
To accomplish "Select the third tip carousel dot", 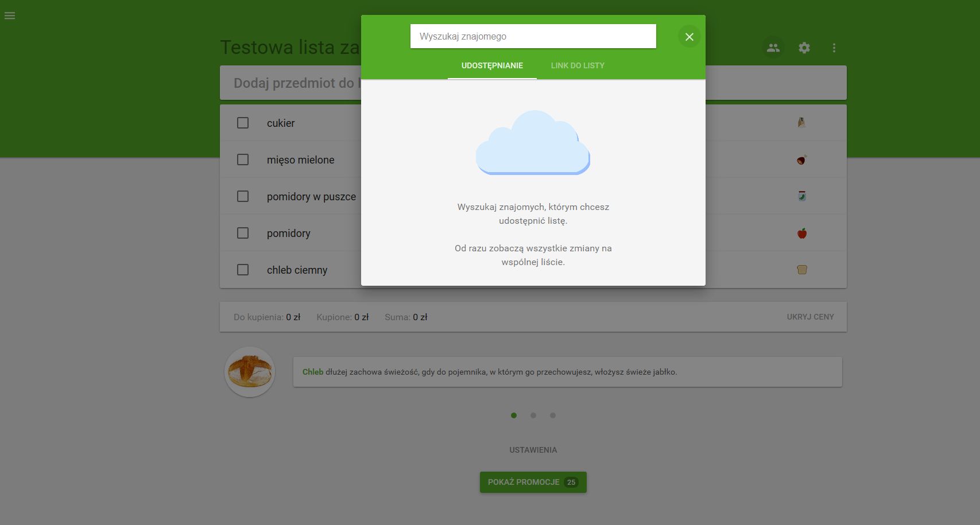I will click(553, 415).
